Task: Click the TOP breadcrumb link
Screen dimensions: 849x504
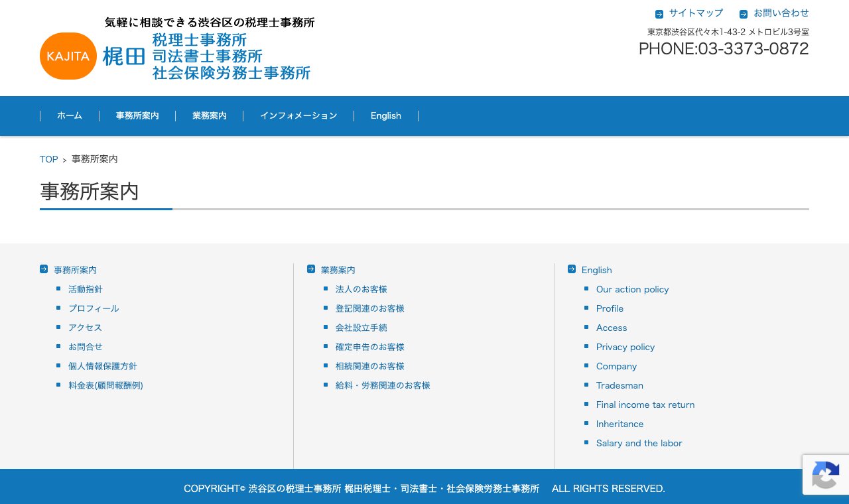Action: [x=49, y=159]
